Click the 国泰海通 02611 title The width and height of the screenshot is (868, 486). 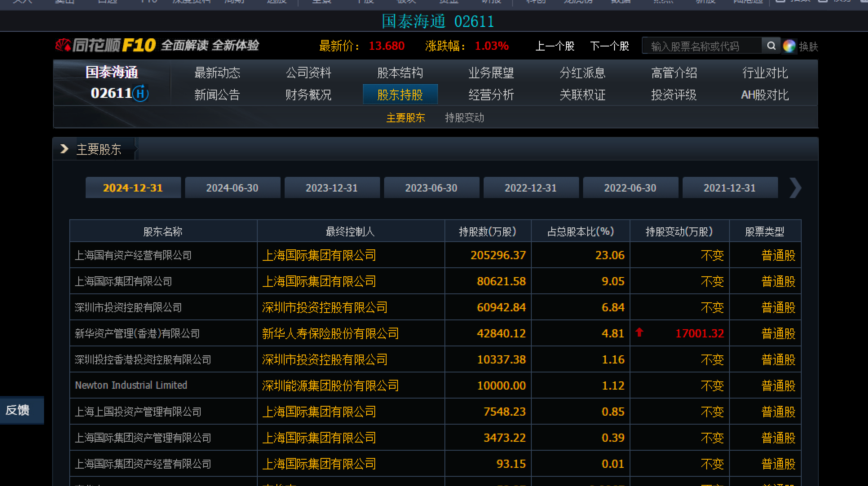click(x=438, y=21)
